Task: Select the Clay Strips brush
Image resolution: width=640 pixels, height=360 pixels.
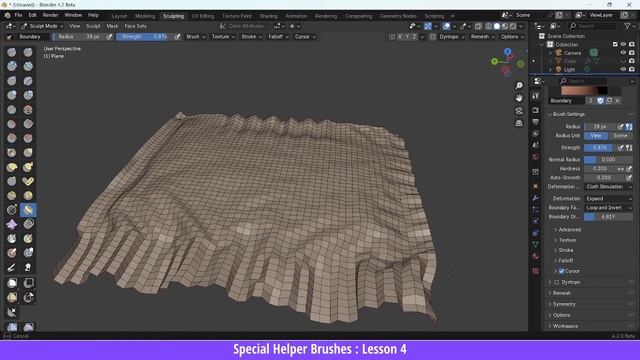Action: click(28, 66)
